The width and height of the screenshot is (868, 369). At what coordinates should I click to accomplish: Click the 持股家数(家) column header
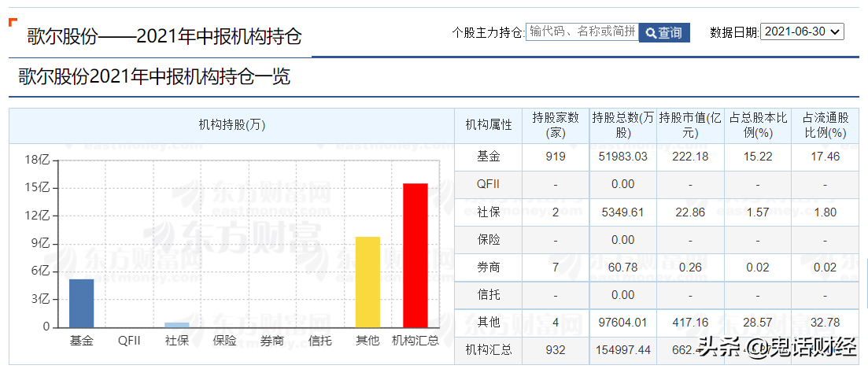point(556,125)
